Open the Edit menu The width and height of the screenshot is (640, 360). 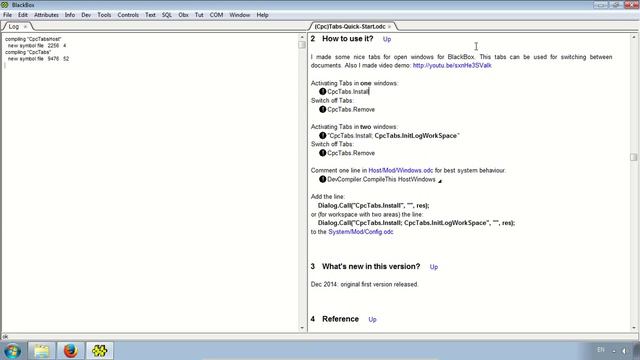(23, 15)
